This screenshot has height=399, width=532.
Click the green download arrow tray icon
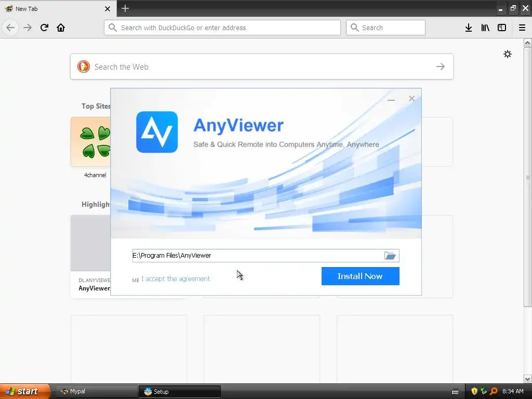[484, 391]
